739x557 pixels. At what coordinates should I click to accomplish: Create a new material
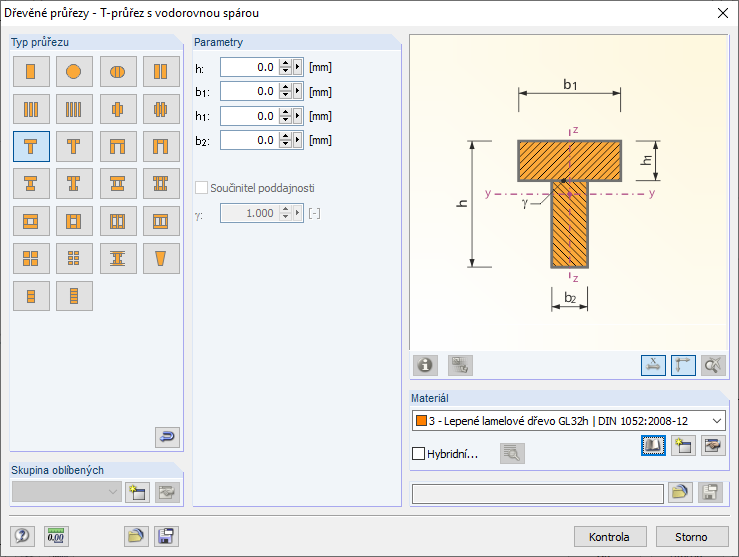click(x=683, y=445)
